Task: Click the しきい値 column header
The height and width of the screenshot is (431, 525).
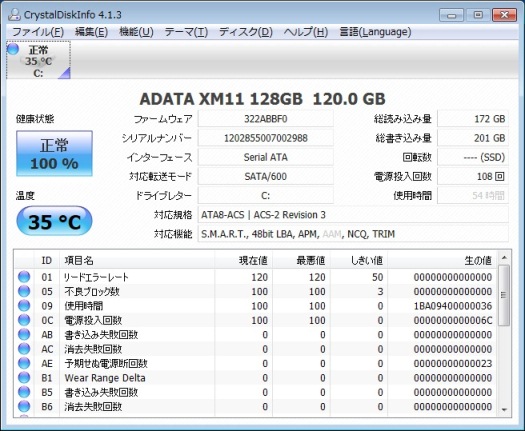Action: click(359, 260)
